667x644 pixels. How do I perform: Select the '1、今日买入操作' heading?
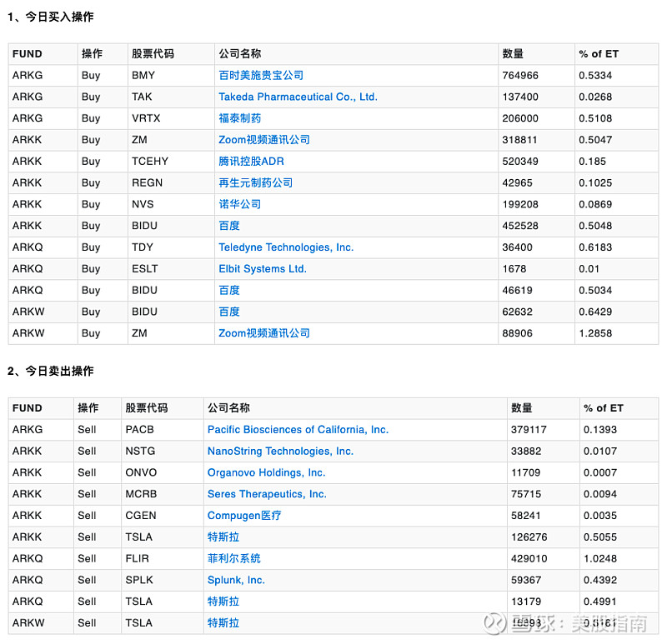click(x=51, y=17)
